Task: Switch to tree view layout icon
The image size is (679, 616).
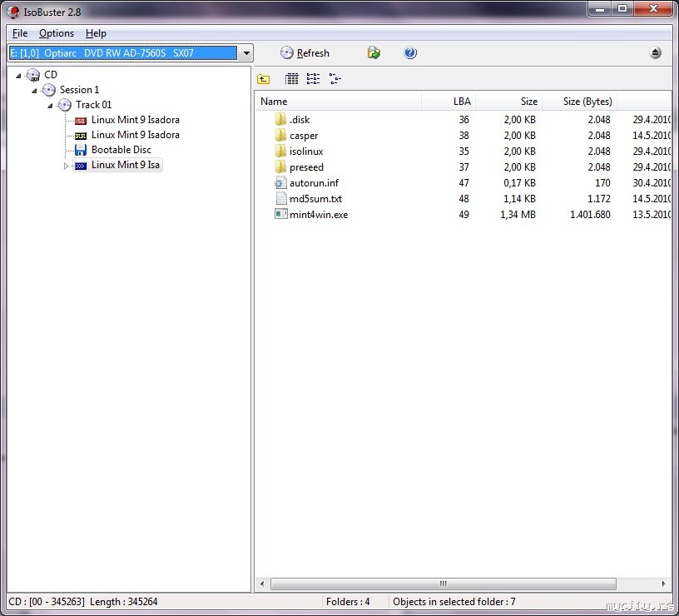Action: pos(335,79)
